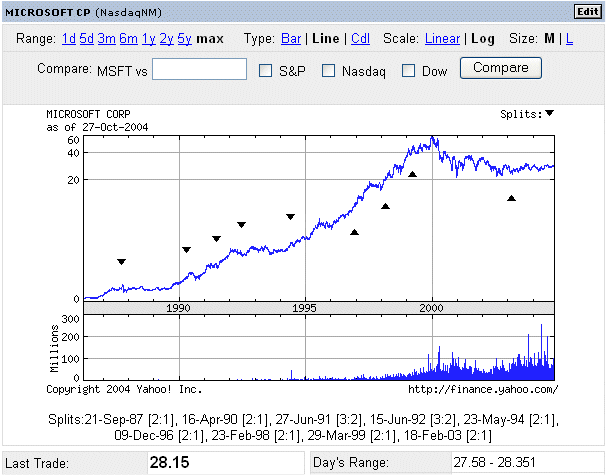
Task: Click the Feb 1998 upward split marker
Action: coord(385,206)
